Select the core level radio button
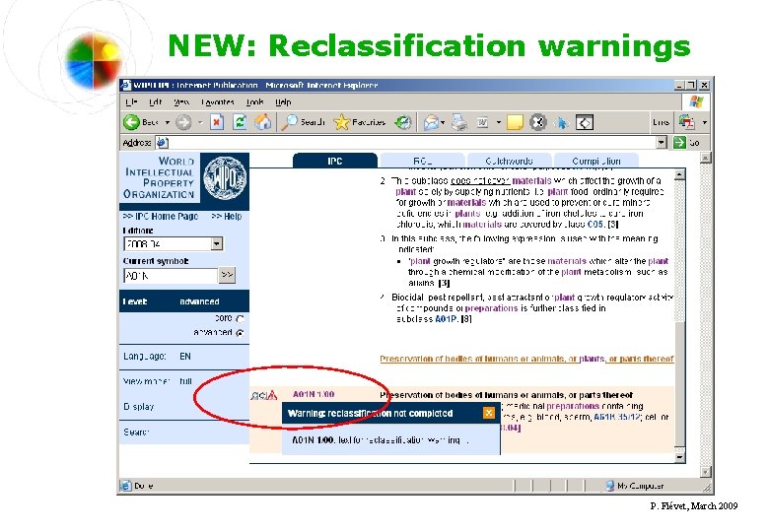The height and width of the screenshot is (532, 769). tap(241, 319)
